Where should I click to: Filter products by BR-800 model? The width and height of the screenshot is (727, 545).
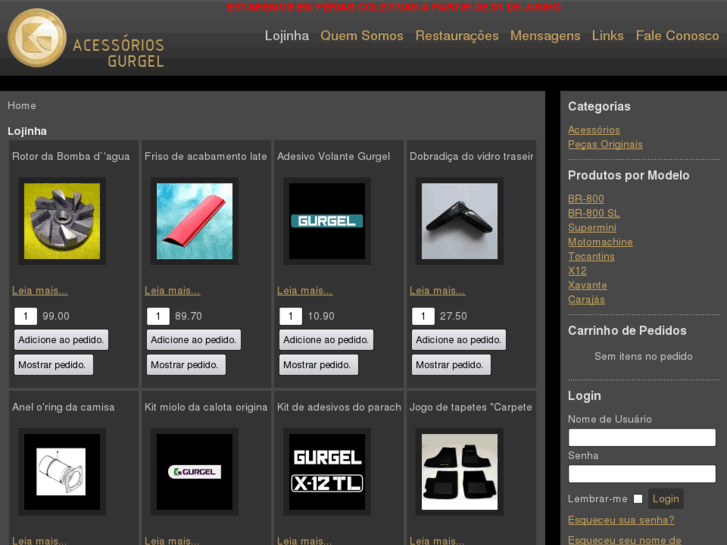click(x=586, y=199)
